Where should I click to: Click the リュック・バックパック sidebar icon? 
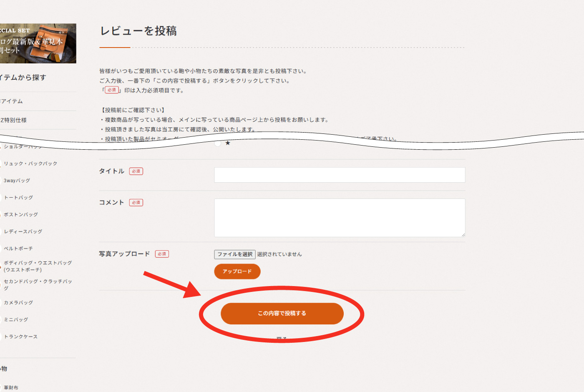1,163
